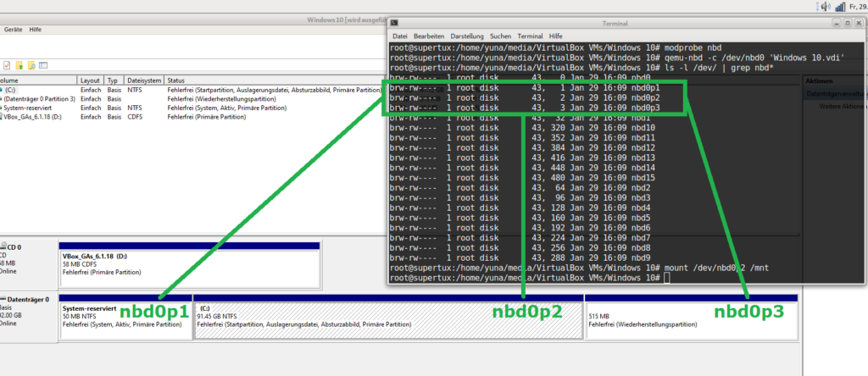Click status 'Fehlerfrei (System, Aktiv, Primäre Partition)' in list
The image size is (868, 376).
pos(226,108)
